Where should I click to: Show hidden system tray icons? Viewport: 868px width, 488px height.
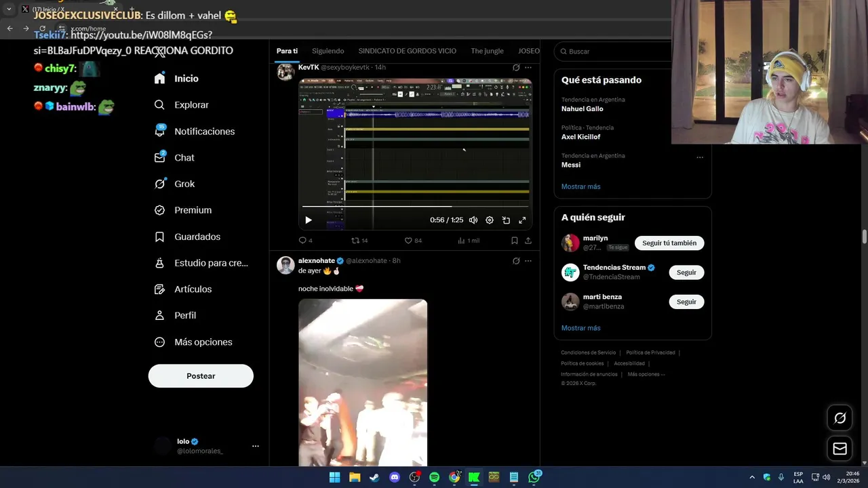coord(752,477)
